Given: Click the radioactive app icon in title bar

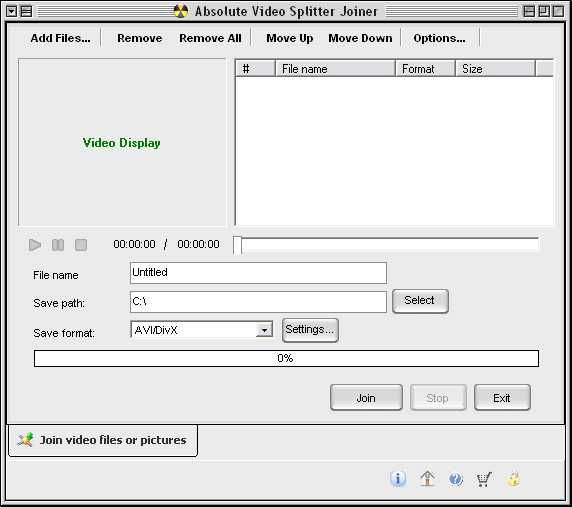Looking at the screenshot, I should (x=180, y=11).
